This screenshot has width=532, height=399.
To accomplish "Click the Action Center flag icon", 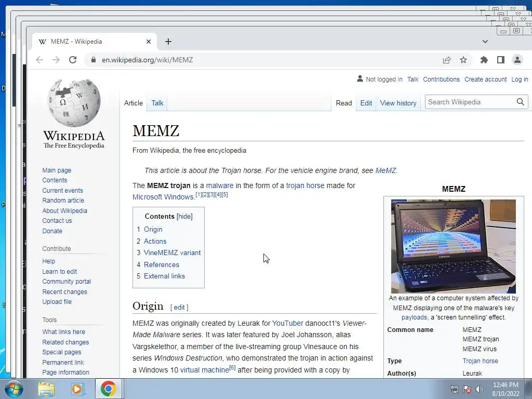I will (x=467, y=389).
